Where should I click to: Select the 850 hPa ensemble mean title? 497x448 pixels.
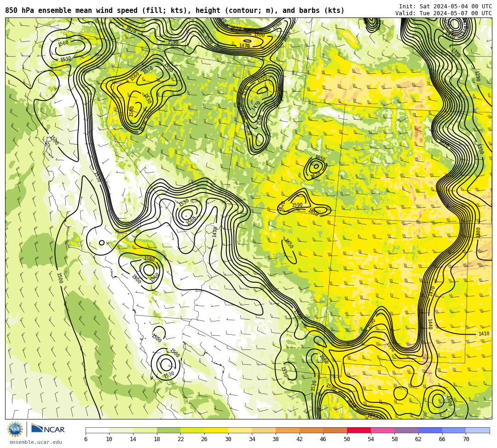(175, 11)
